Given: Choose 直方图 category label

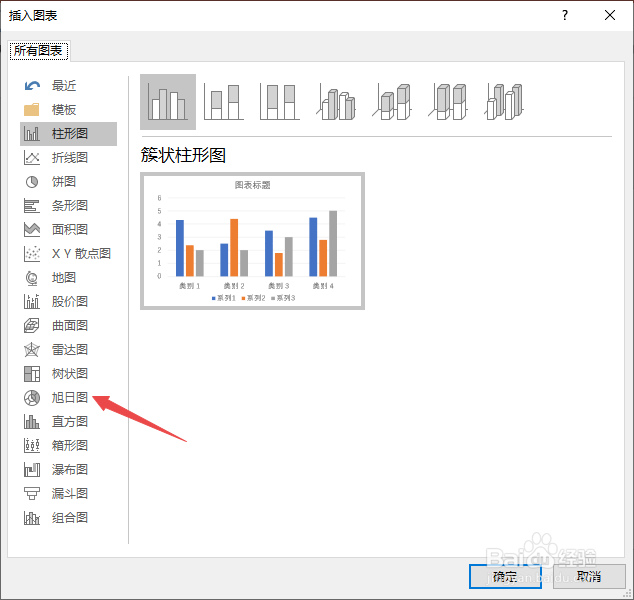Looking at the screenshot, I should (x=70, y=422).
